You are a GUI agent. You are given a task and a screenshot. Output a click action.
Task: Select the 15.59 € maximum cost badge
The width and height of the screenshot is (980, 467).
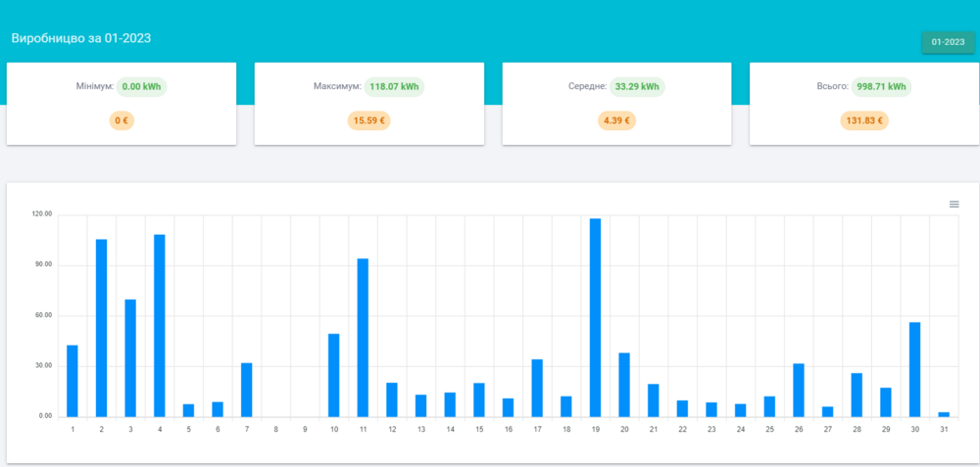pyautogui.click(x=368, y=120)
